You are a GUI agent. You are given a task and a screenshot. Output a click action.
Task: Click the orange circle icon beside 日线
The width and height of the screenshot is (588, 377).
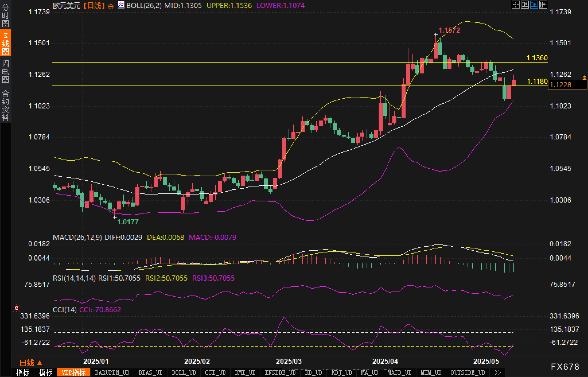(111, 6)
